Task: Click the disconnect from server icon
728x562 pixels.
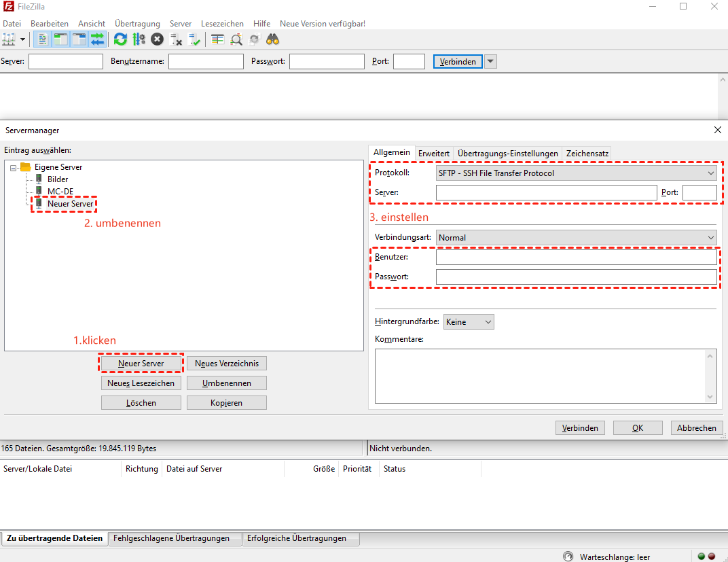Action: click(x=176, y=39)
